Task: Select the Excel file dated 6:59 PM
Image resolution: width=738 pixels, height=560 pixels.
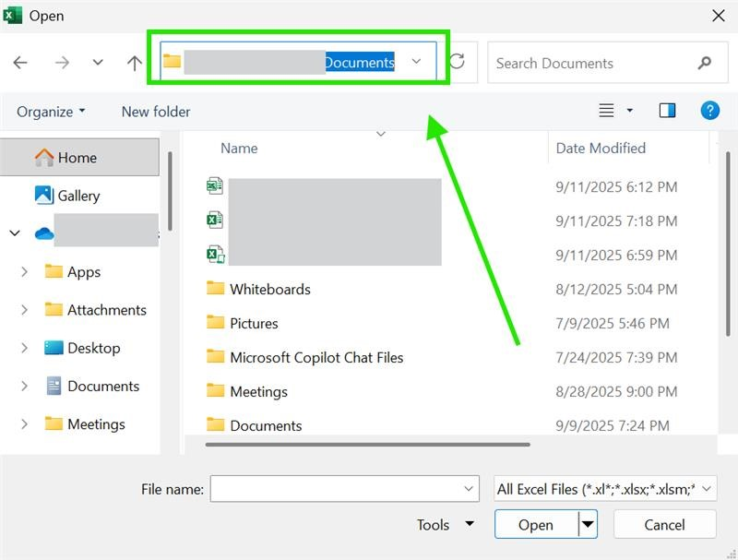Action: [x=325, y=255]
